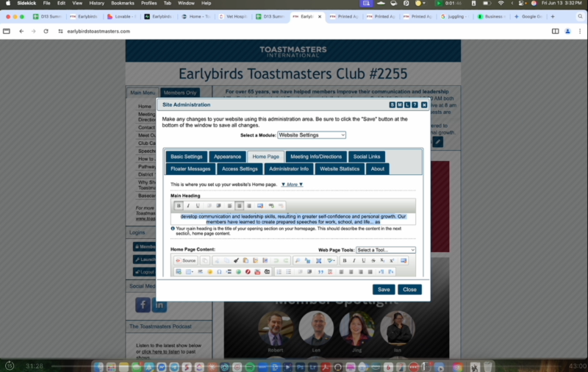Toggle Bold in the Main Heading toolbar
The image size is (588, 372).
coord(179,206)
